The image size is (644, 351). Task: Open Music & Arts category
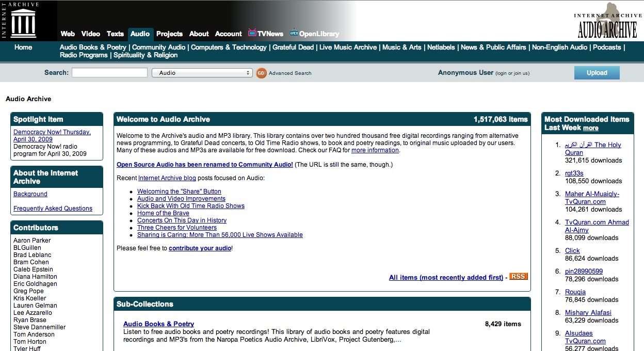[401, 47]
